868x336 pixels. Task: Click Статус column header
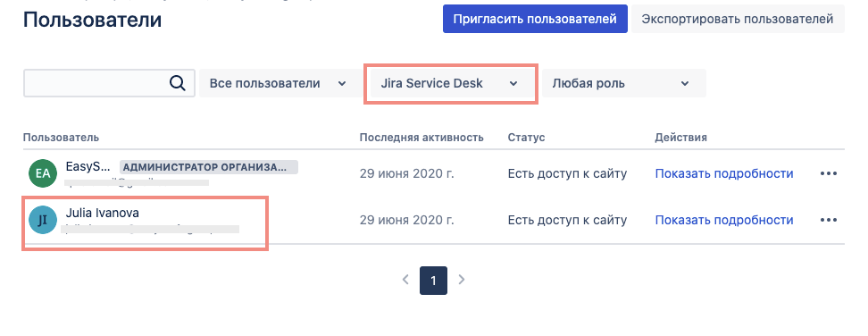tap(527, 138)
